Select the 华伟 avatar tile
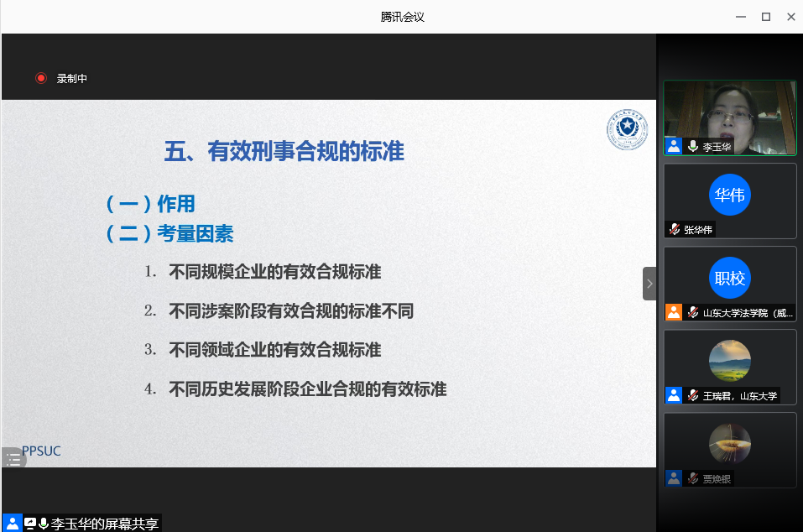The image size is (803, 532). coord(729,195)
